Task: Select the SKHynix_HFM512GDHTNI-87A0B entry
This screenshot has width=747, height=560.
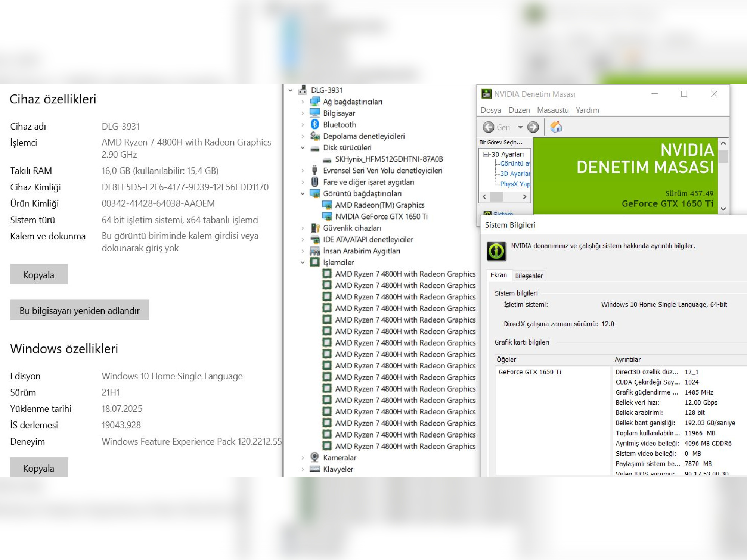Action: (x=389, y=159)
